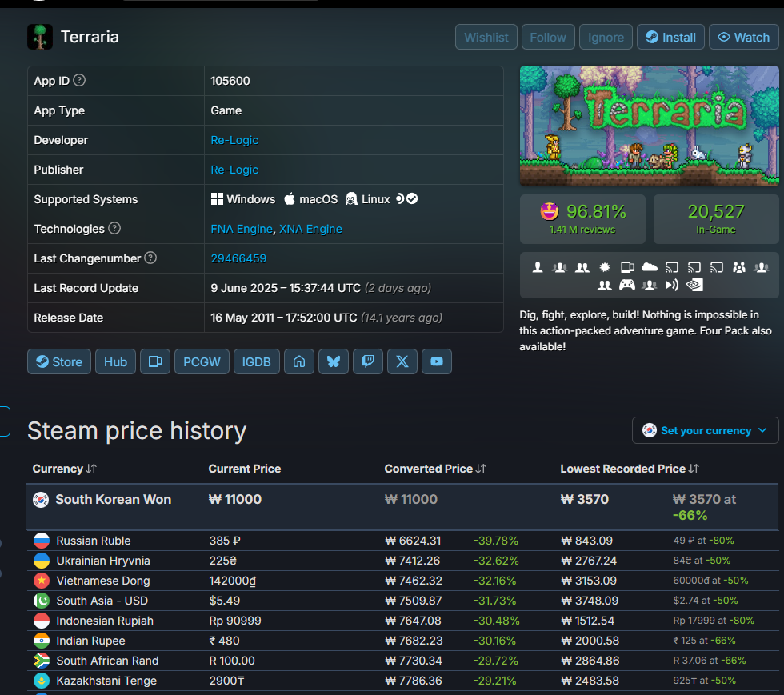Click the 385 ₽ current price cell
784x695 pixels.
pyautogui.click(x=225, y=541)
